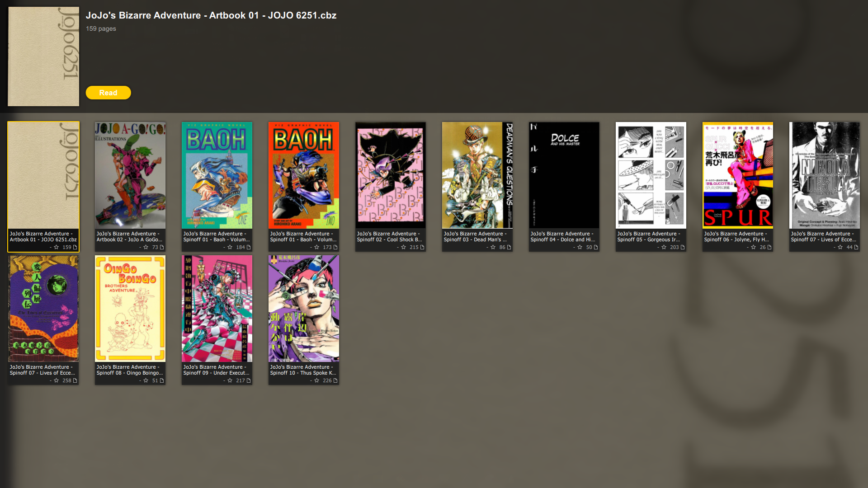Image resolution: width=868 pixels, height=488 pixels.
Task: Star Spinoff 03 Dead Man's card
Action: pos(493,247)
